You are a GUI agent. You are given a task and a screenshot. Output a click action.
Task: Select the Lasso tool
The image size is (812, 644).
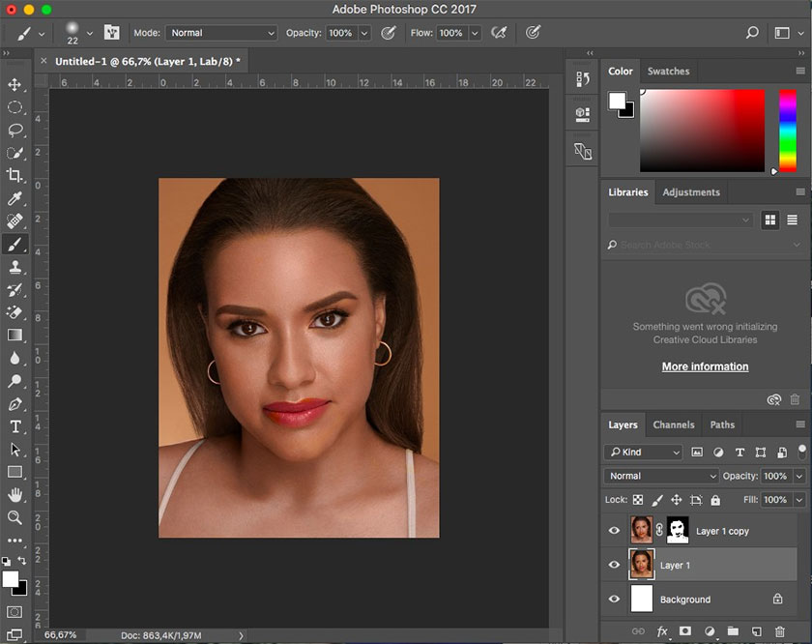click(x=14, y=130)
